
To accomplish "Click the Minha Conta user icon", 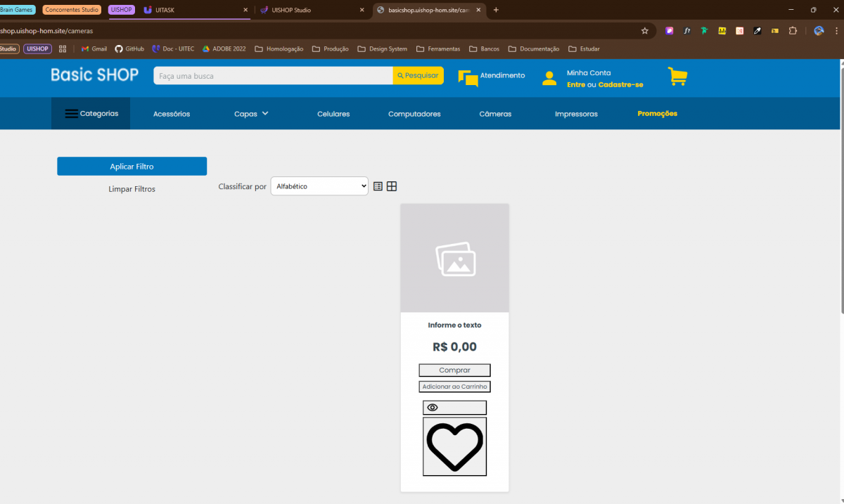I will click(549, 78).
